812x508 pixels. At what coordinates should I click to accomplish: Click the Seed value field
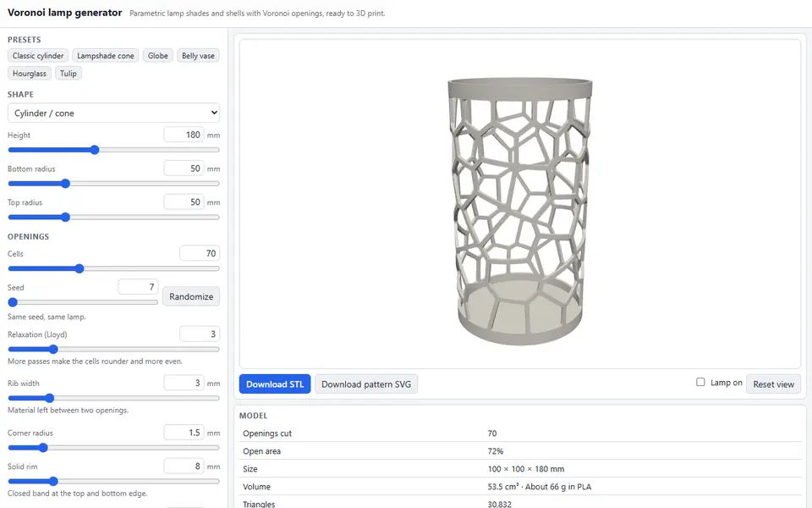click(x=138, y=287)
